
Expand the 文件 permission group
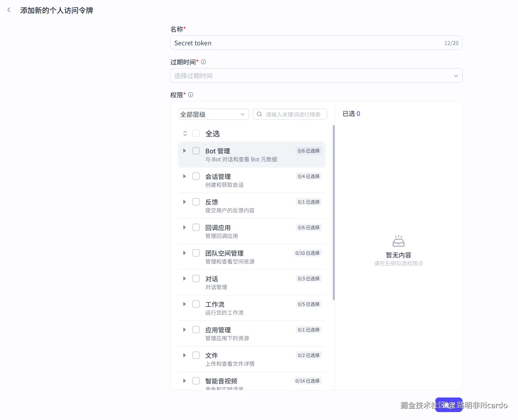point(184,355)
